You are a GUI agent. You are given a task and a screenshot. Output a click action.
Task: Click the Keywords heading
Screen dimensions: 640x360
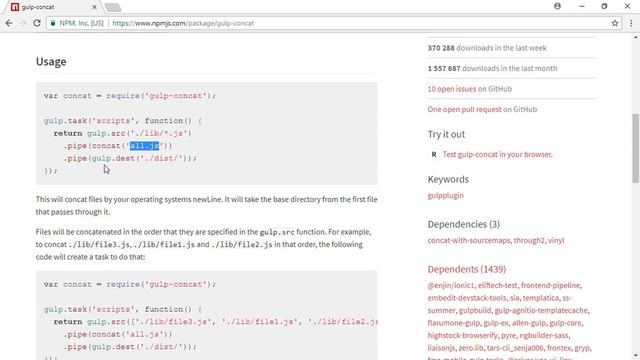tap(448, 179)
